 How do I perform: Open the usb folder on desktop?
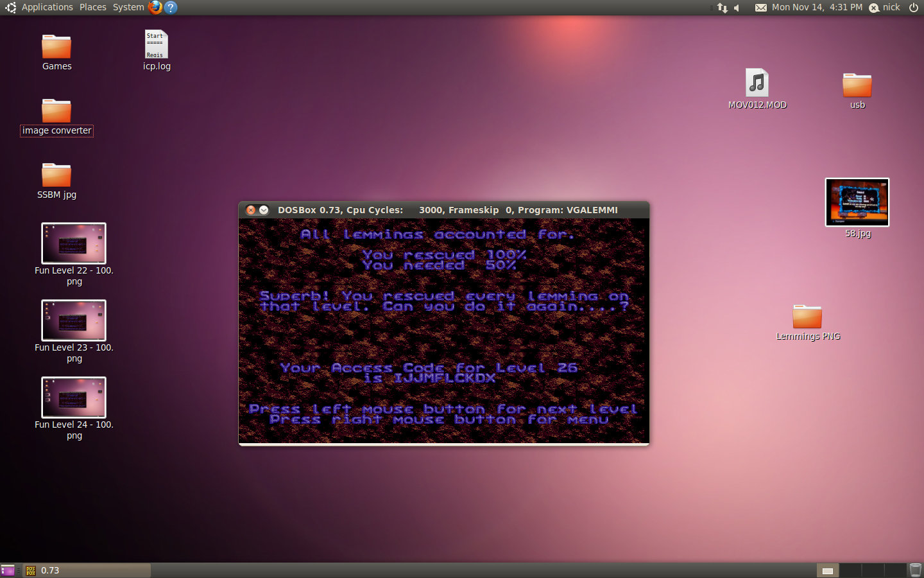click(x=857, y=85)
